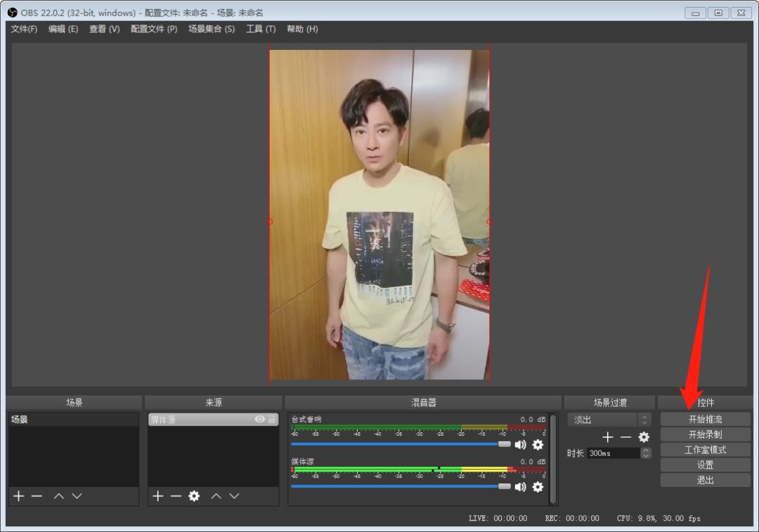Click the 台式音响 0.0 dB level readout
Viewport: 759px width, 532px height.
(x=533, y=420)
